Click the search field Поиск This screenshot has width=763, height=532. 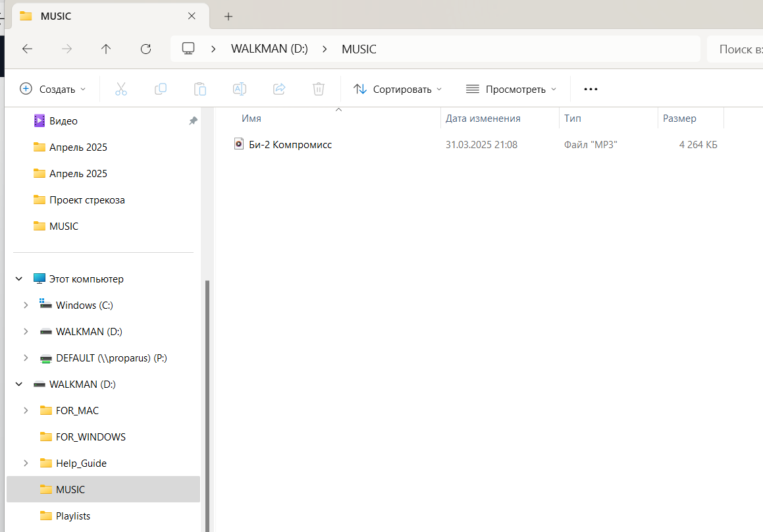[735, 49]
